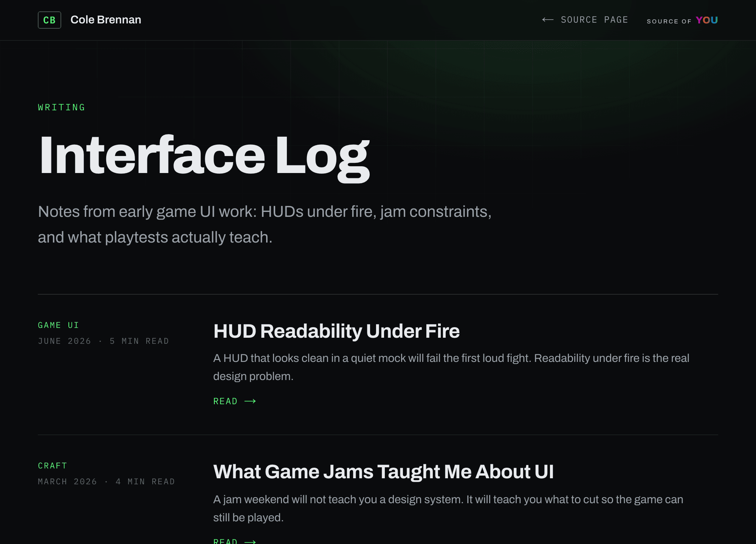The width and height of the screenshot is (756, 544).
Task: Click the jam weekend excerpt paragraph
Action: pyautogui.click(x=448, y=508)
